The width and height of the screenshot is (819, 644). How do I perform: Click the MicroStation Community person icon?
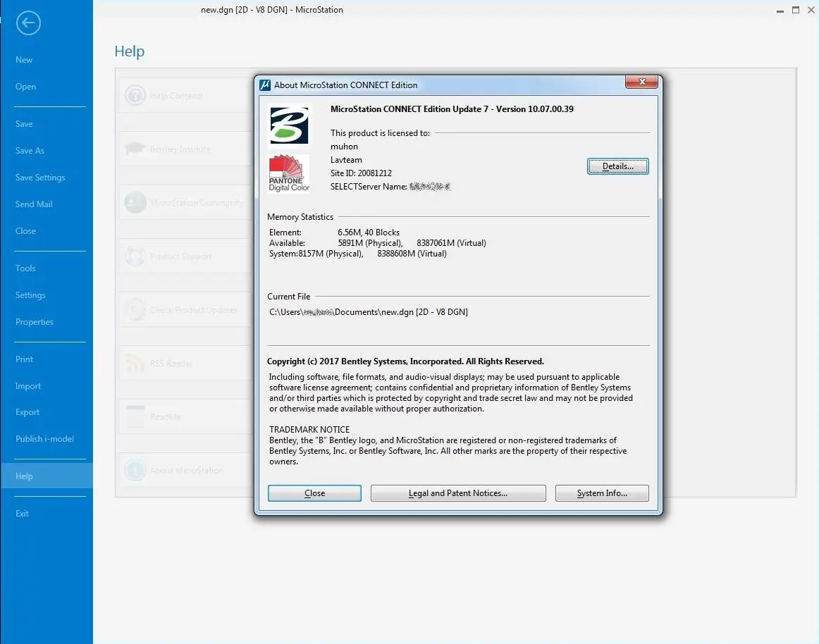[x=135, y=203]
